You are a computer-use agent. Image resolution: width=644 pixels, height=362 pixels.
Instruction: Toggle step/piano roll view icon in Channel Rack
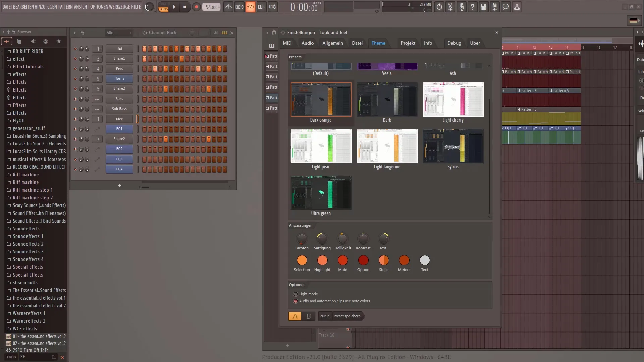(224, 33)
